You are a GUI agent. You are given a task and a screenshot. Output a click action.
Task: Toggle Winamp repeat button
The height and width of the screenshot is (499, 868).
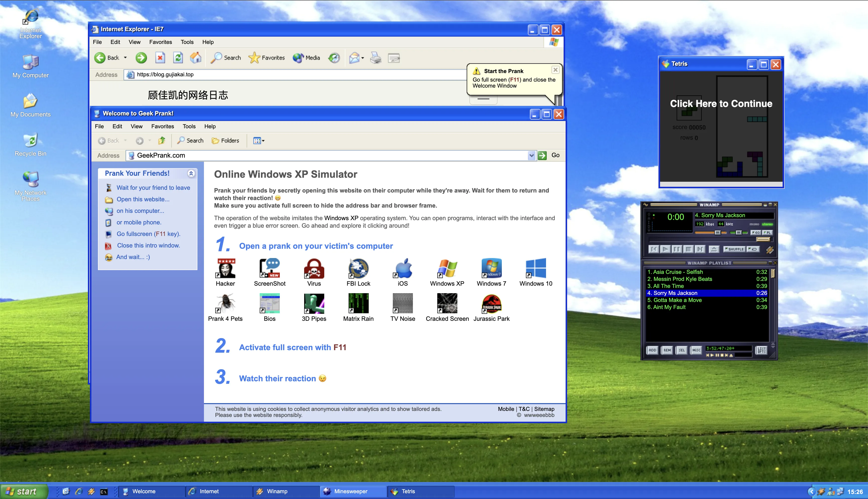click(753, 249)
